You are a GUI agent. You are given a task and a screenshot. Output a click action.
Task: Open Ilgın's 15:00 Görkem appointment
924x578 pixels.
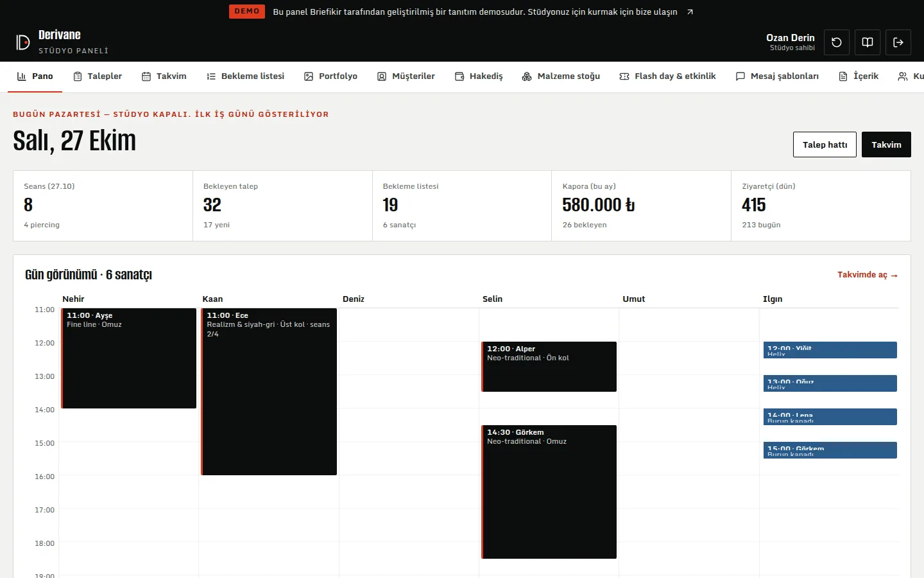(x=830, y=450)
